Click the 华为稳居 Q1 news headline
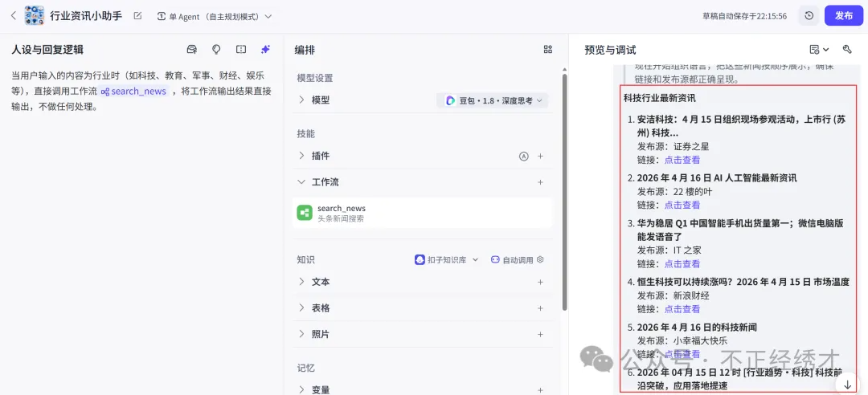The width and height of the screenshot is (868, 395). click(740, 230)
